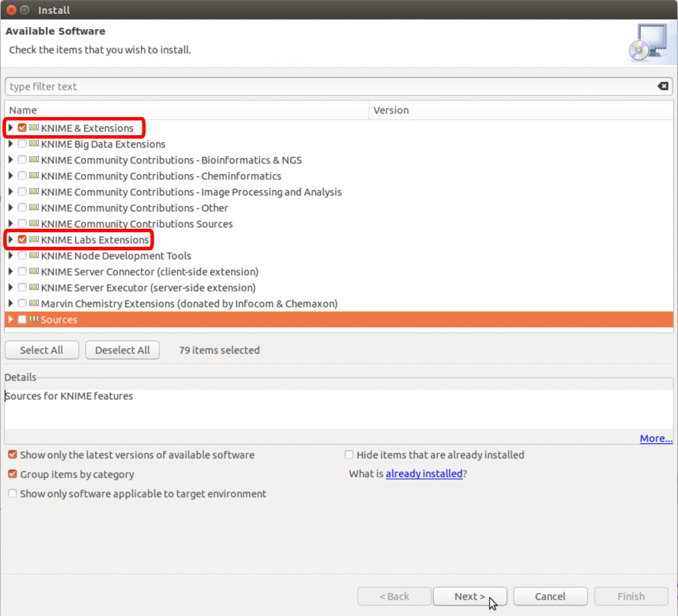Click the category icon beside KNIME Server Executor
Viewport: 678px width, 616px height.
pos(34,288)
